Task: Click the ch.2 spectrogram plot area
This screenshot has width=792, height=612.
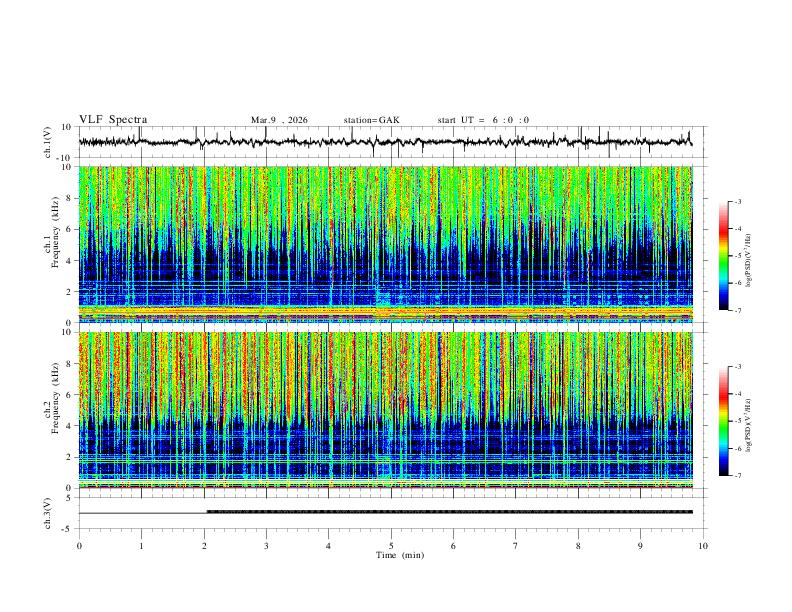Action: pos(386,410)
